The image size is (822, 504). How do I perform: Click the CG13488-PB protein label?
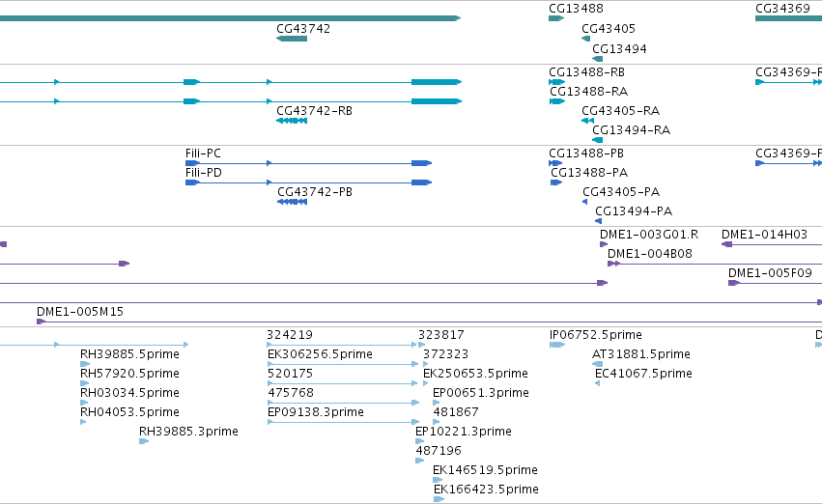click(x=586, y=154)
